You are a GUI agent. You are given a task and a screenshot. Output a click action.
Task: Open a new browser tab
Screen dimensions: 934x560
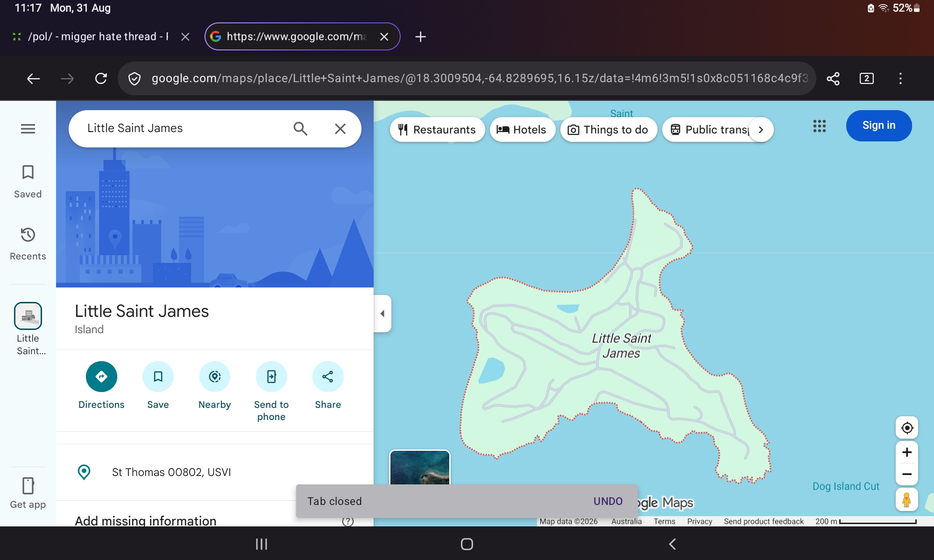tap(420, 36)
